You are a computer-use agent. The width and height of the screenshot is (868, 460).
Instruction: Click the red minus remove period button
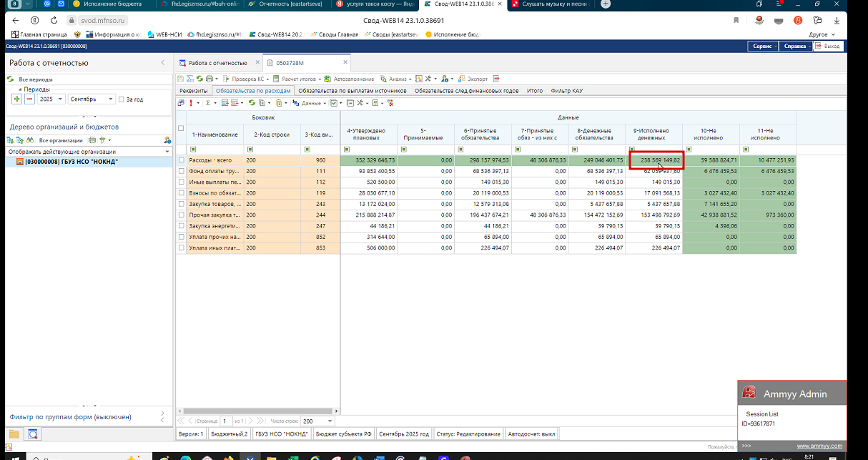coord(29,99)
